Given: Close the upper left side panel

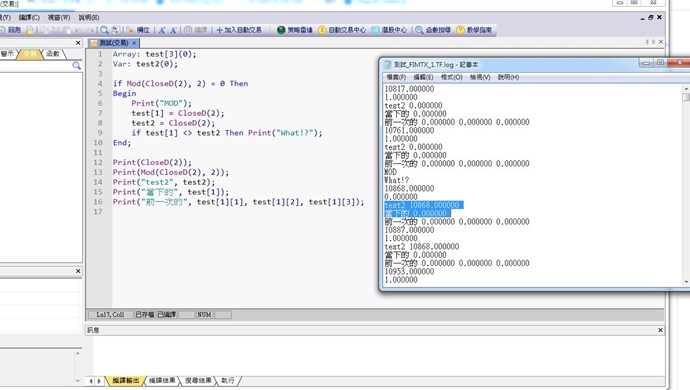Looking at the screenshot, I should 78,43.
